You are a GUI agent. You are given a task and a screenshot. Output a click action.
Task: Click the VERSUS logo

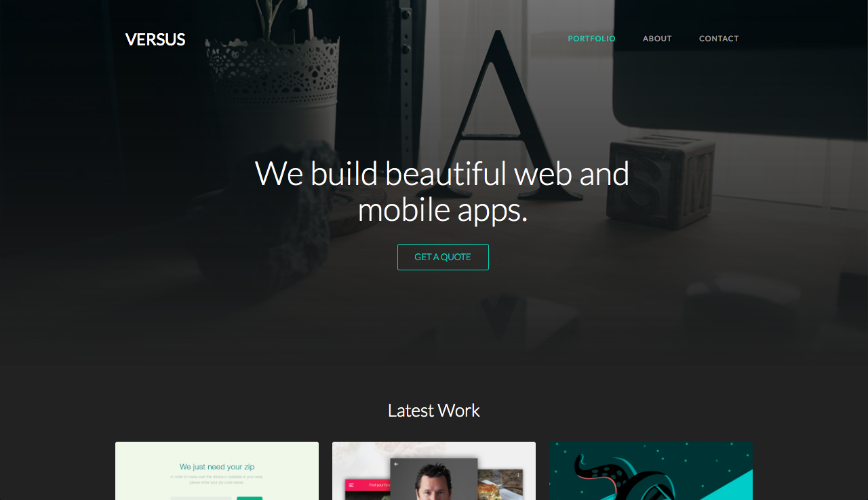pos(155,39)
